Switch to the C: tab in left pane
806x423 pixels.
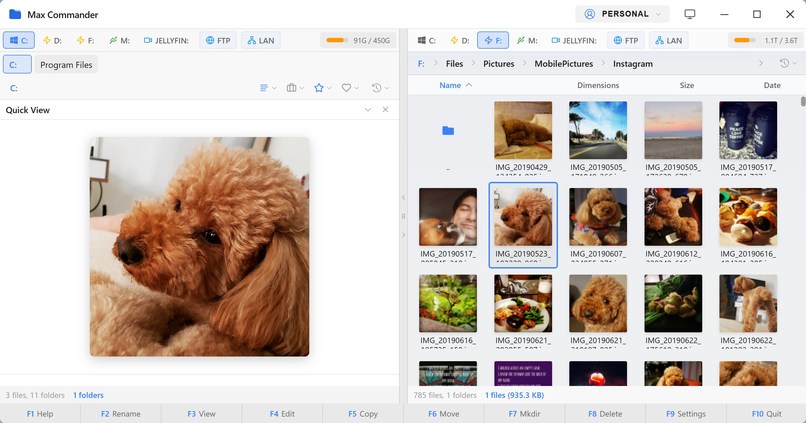pos(17,65)
